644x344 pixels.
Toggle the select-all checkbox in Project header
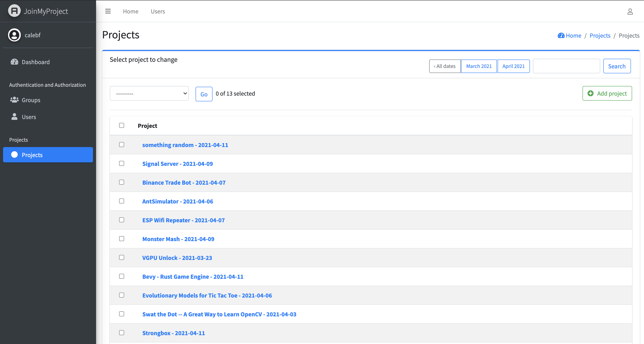(x=121, y=125)
